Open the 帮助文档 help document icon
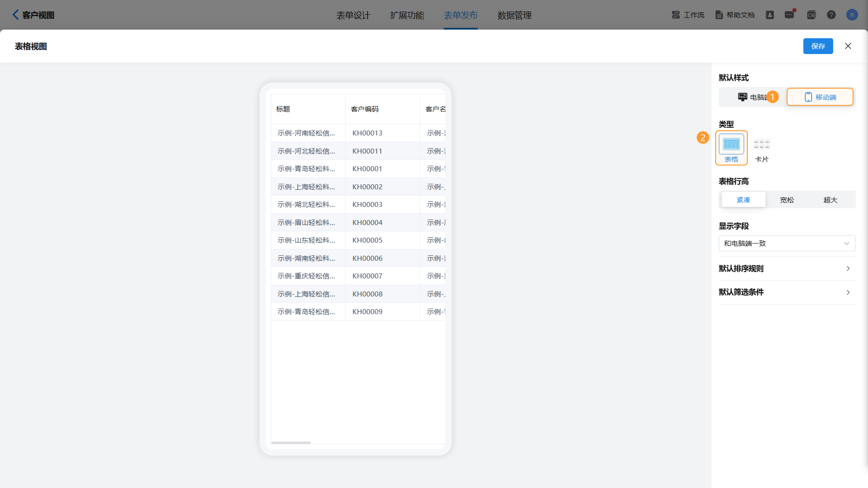Image resolution: width=868 pixels, height=488 pixels. [x=719, y=15]
